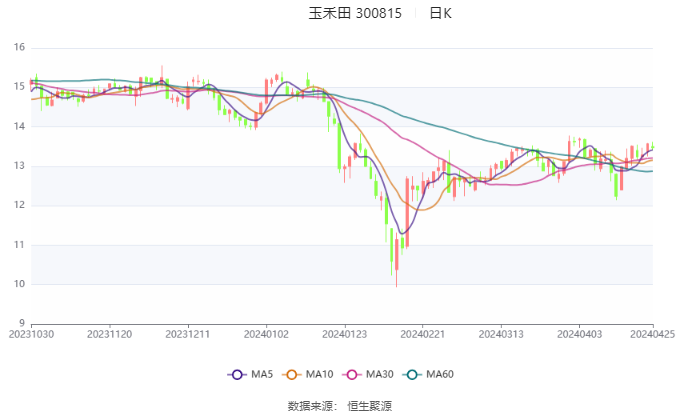Viewport: 680px width, 413px height.
Task: Click the 20240403 date axis label
Action: coord(579,334)
